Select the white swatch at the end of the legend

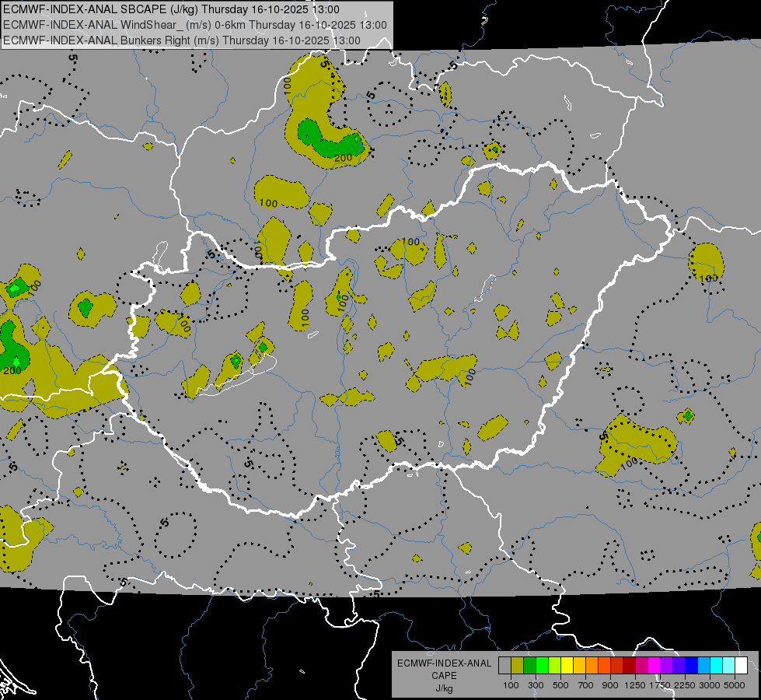tap(742, 665)
